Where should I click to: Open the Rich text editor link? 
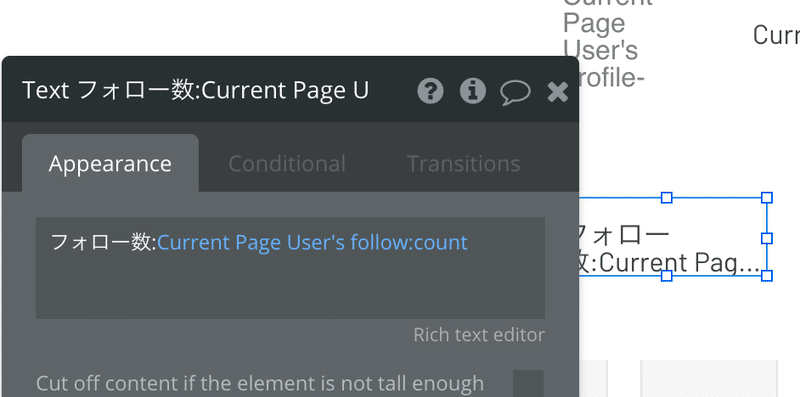pyautogui.click(x=479, y=335)
